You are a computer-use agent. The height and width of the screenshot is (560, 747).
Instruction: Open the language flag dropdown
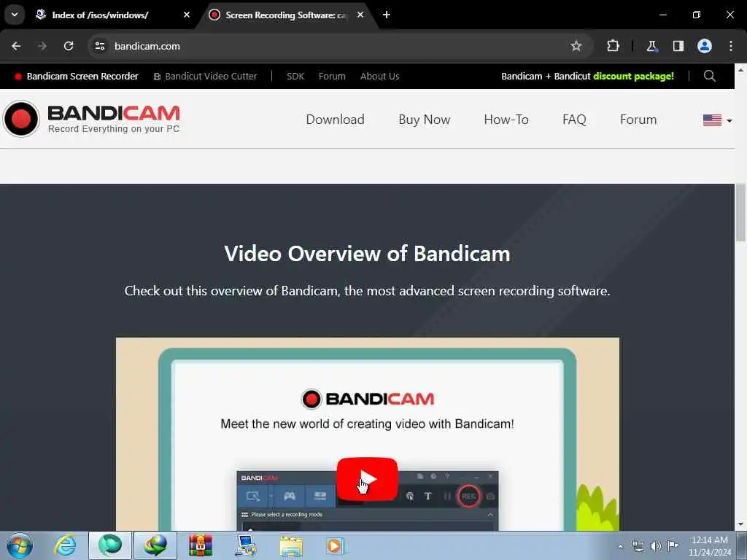718,120
